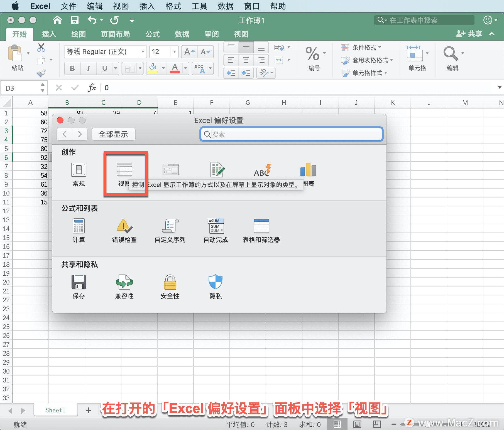Click the feedback smiley face icon
This screenshot has height=430, width=504.
[488, 20]
